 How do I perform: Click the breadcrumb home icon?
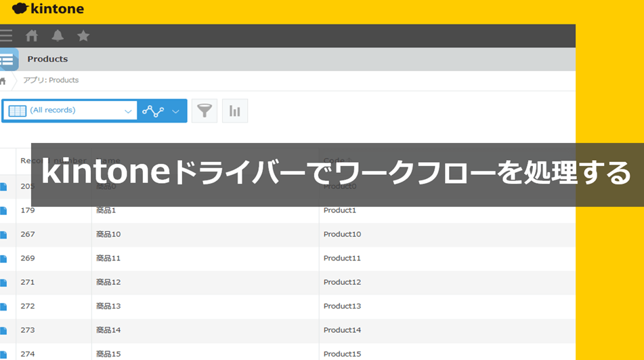(x=3, y=81)
